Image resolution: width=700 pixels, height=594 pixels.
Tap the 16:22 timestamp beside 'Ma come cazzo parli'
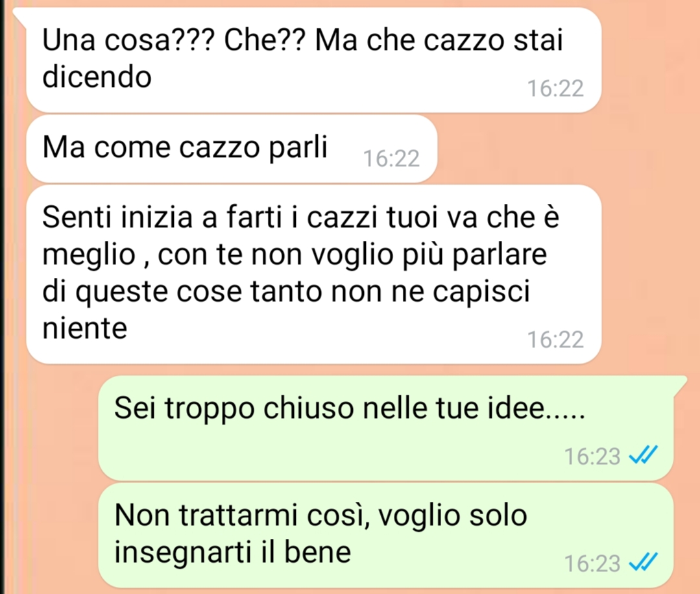(391, 158)
